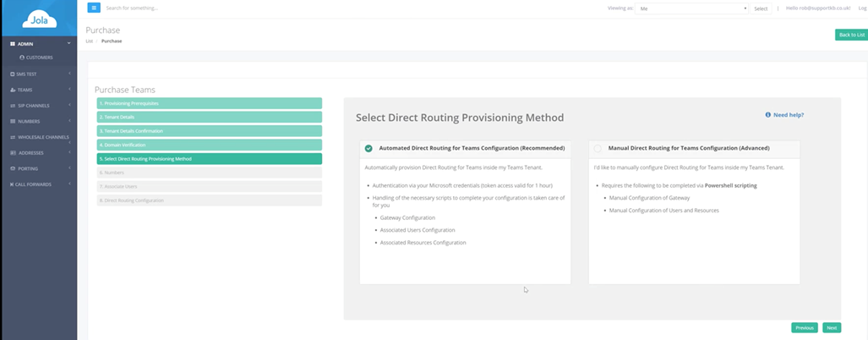Viewport: 868px width, 340px height.
Task: Expand the Numbers menu chevron
Action: tap(70, 121)
